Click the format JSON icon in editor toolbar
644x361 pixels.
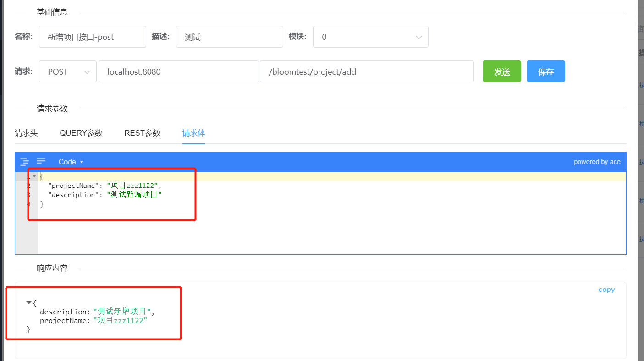(x=24, y=162)
